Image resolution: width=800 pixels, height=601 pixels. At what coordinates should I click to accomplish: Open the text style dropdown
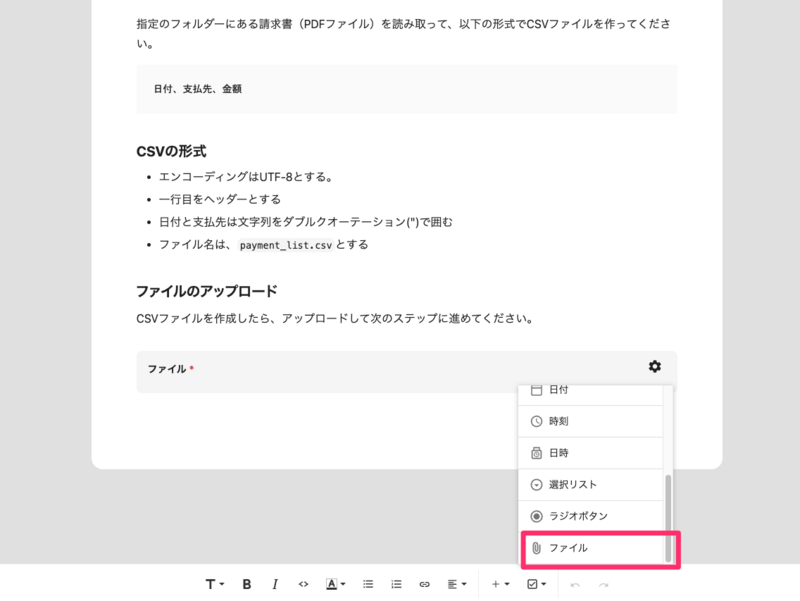[x=212, y=584]
